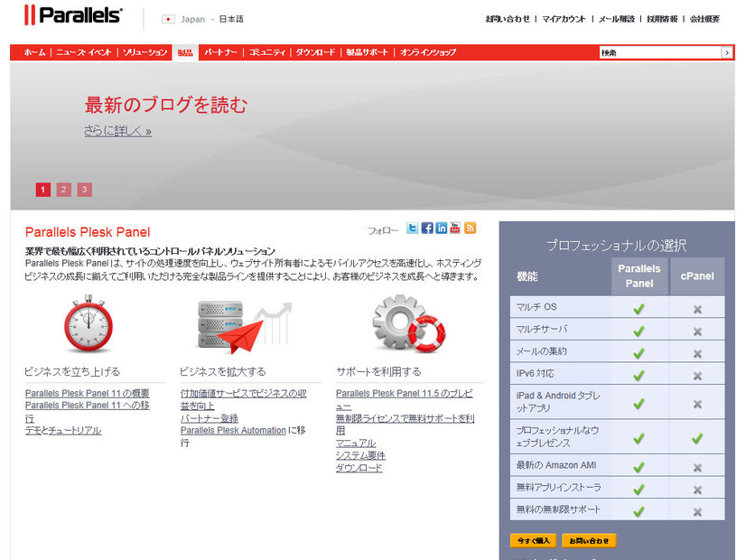Open the ソリューション menu

(x=145, y=52)
